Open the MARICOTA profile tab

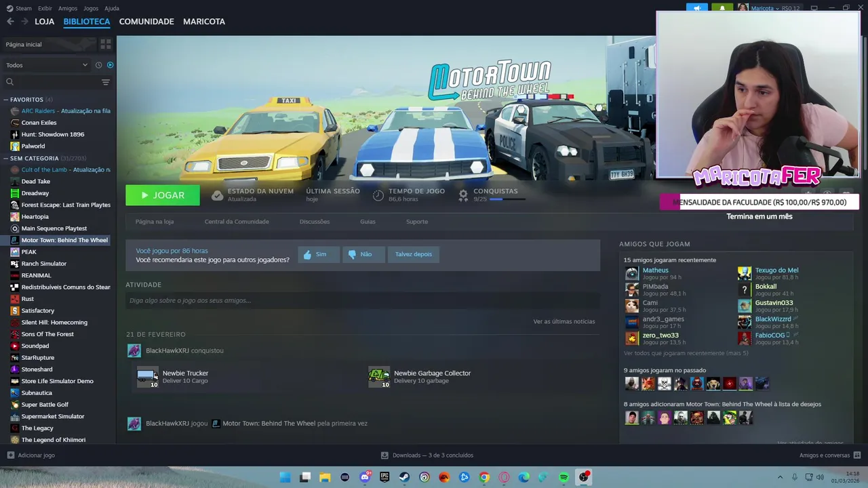point(204,22)
